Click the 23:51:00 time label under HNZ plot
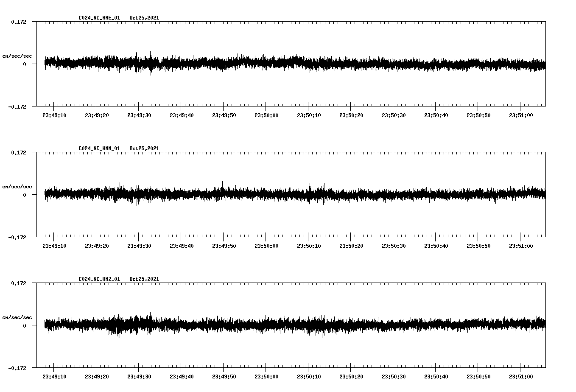 pyautogui.click(x=520, y=376)
